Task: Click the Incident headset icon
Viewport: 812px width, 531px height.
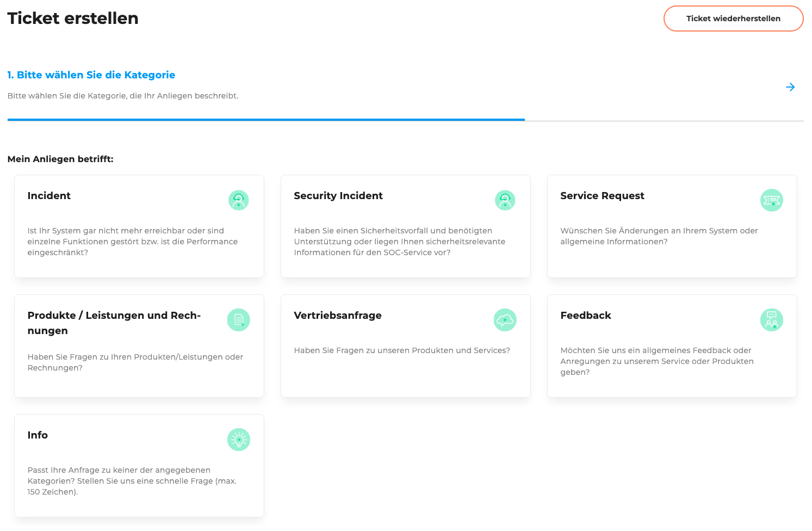Action: (238, 200)
